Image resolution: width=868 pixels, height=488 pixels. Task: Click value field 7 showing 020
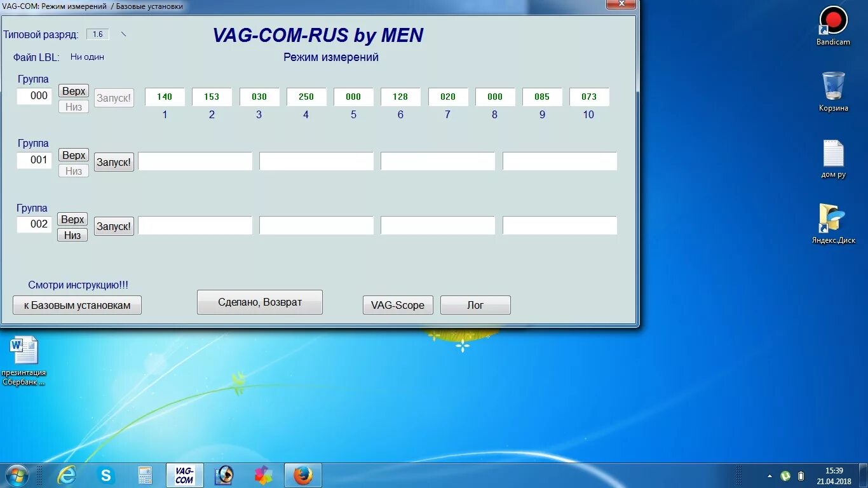[448, 97]
